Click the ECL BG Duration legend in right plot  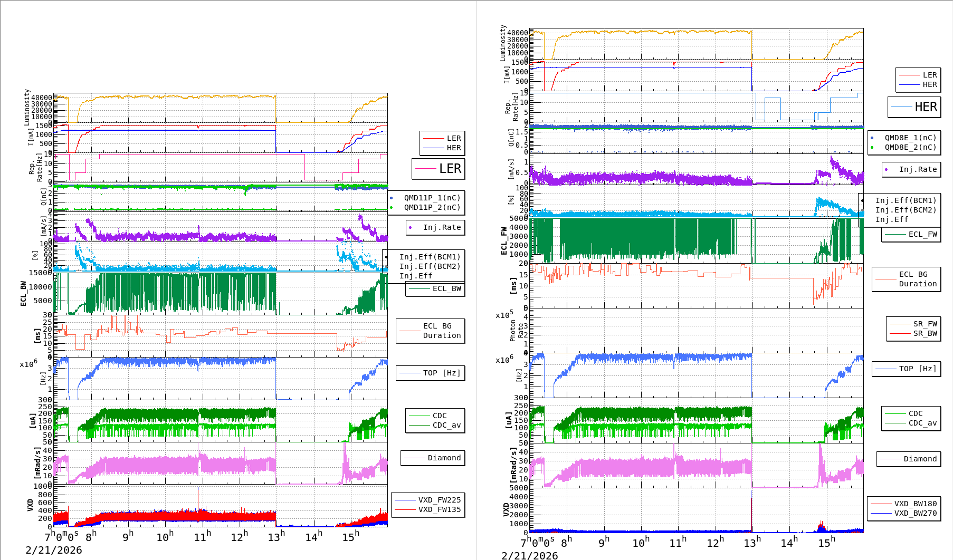917,279
